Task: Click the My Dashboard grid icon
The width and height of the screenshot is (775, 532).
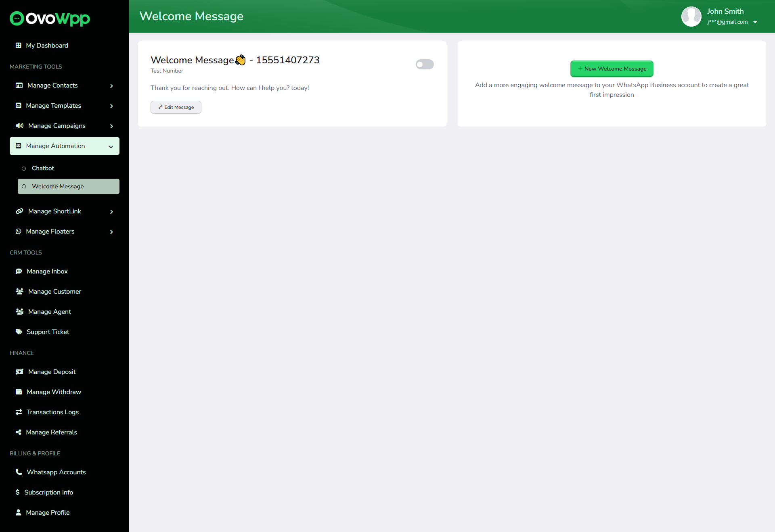Action: [18, 45]
